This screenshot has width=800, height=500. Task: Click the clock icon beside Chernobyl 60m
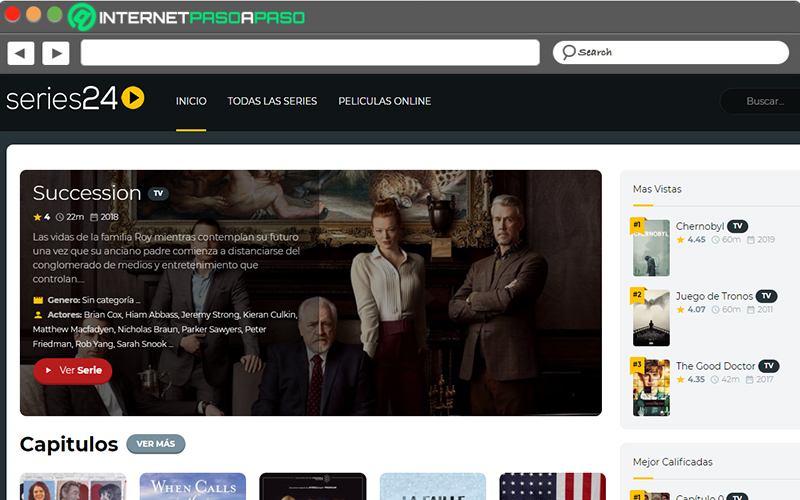(715, 240)
